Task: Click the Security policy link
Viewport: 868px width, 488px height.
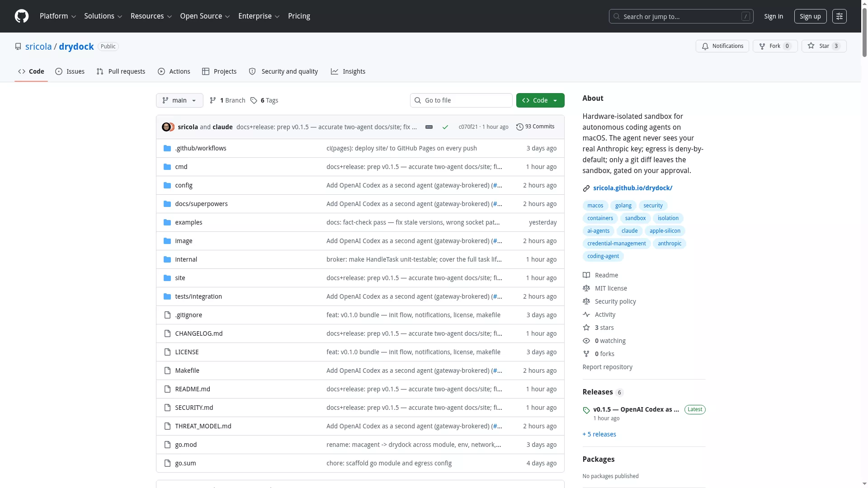Action: 615,301
